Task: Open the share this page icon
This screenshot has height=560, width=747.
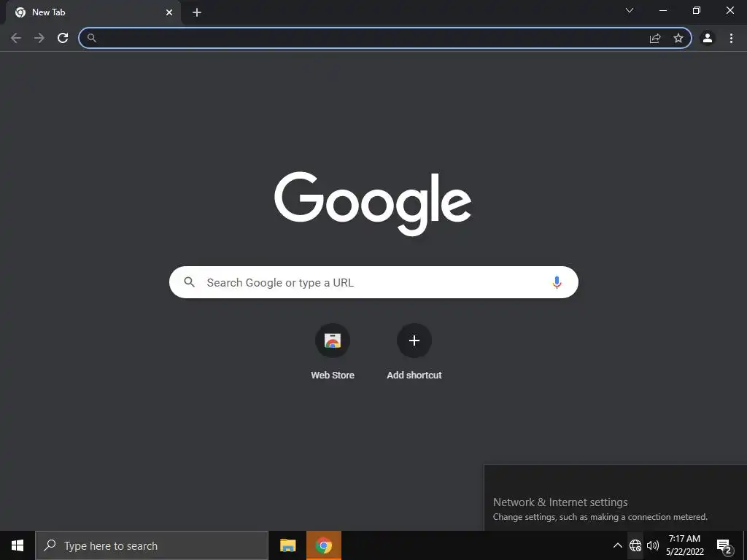Action: pyautogui.click(x=655, y=38)
